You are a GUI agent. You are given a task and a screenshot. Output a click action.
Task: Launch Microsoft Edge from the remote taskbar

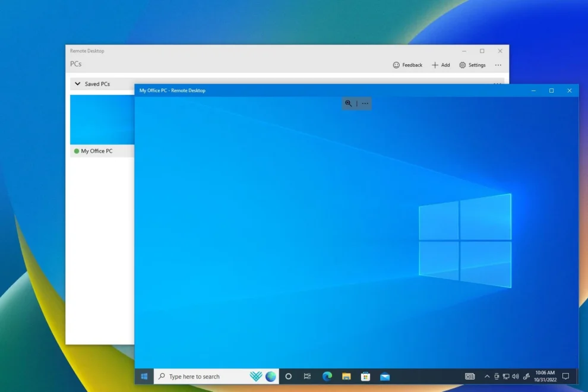pos(327,376)
